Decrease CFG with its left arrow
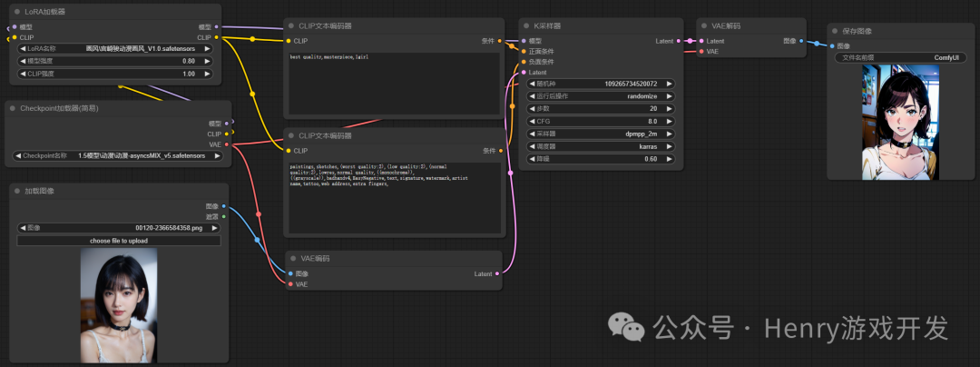 pos(534,122)
